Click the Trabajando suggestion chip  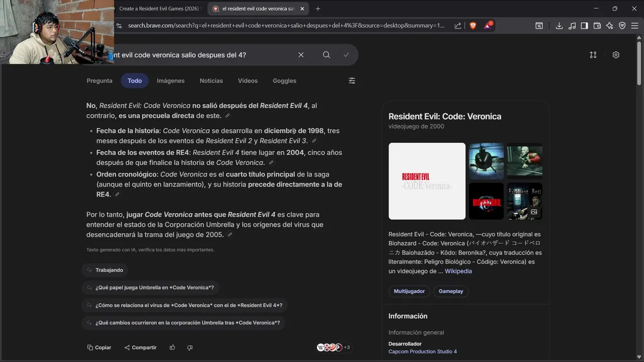tap(105, 270)
